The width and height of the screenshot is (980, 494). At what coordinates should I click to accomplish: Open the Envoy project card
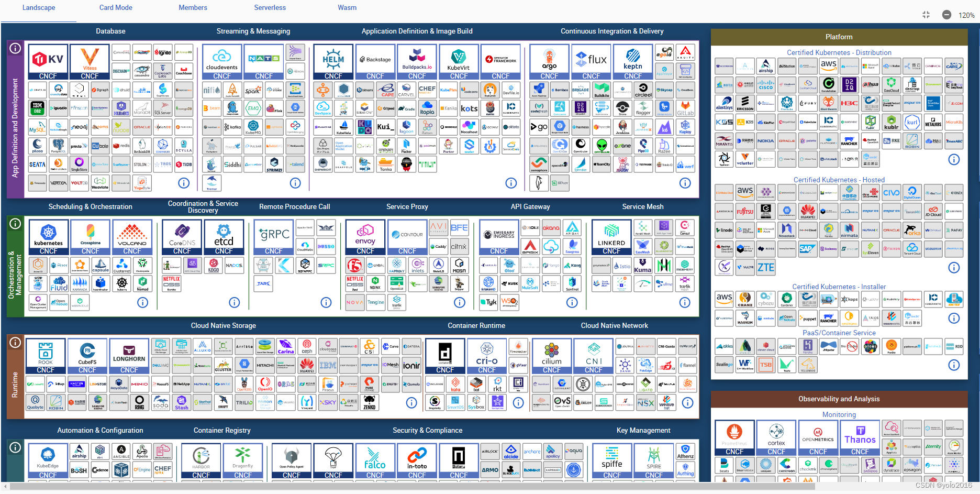click(365, 237)
